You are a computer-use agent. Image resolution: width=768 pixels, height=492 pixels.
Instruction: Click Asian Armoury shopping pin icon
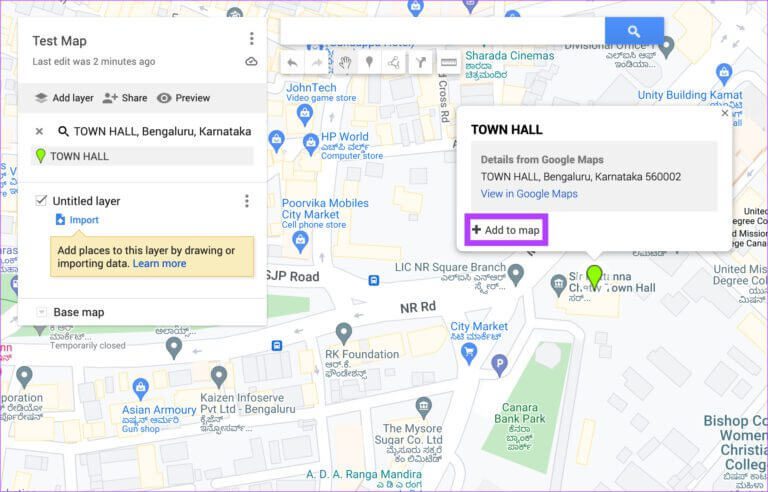(141, 389)
